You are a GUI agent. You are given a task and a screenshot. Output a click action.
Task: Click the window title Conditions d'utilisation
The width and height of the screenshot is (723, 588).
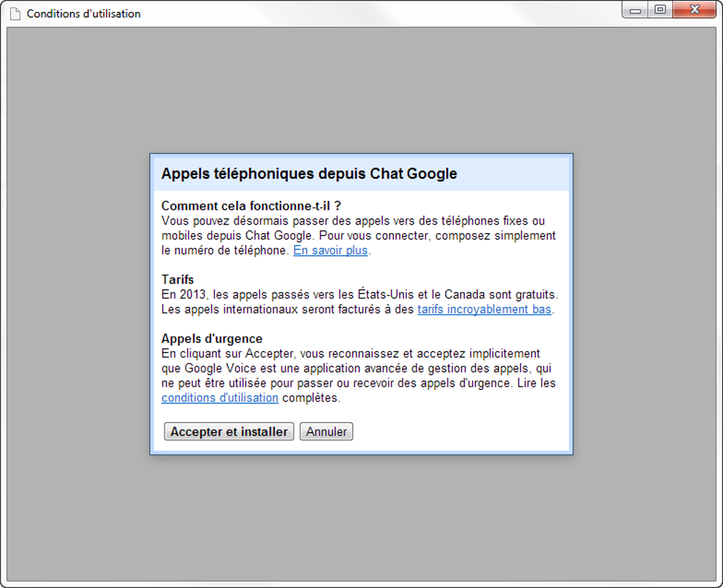click(x=84, y=14)
